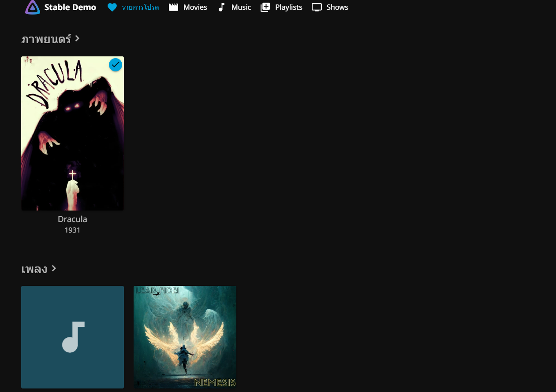Open the Nemesis album cover
Viewport: 556px width, 392px height.
pyautogui.click(x=185, y=337)
